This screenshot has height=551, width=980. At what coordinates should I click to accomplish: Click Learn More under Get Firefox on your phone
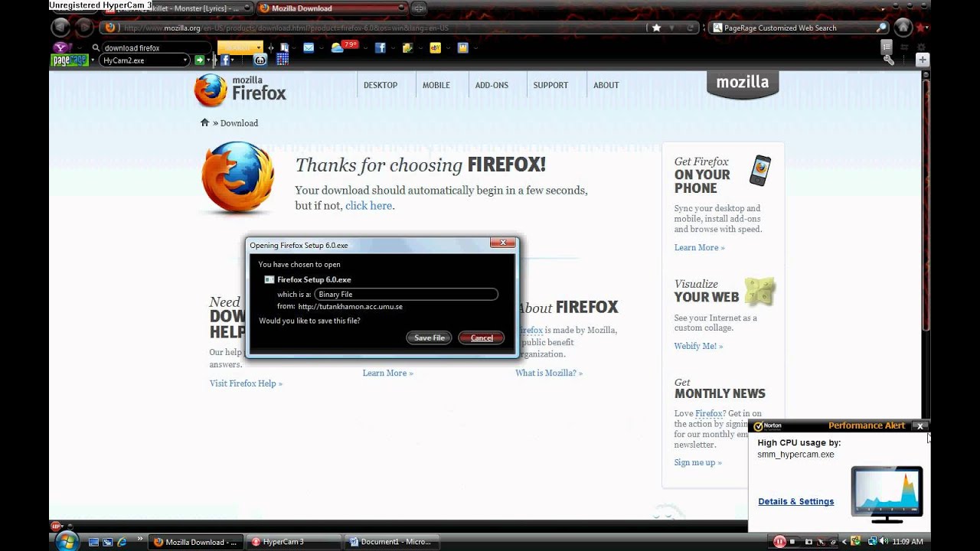point(699,247)
